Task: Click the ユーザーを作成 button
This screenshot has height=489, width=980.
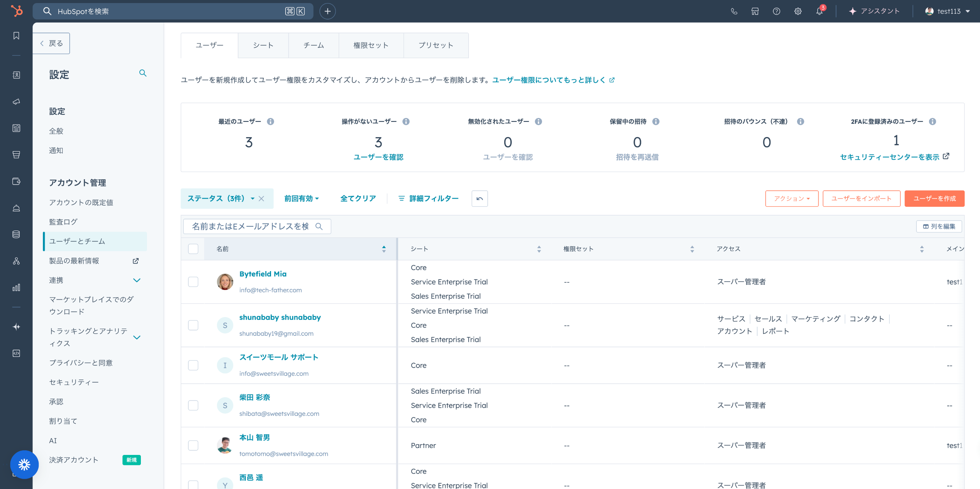Action: 934,198
